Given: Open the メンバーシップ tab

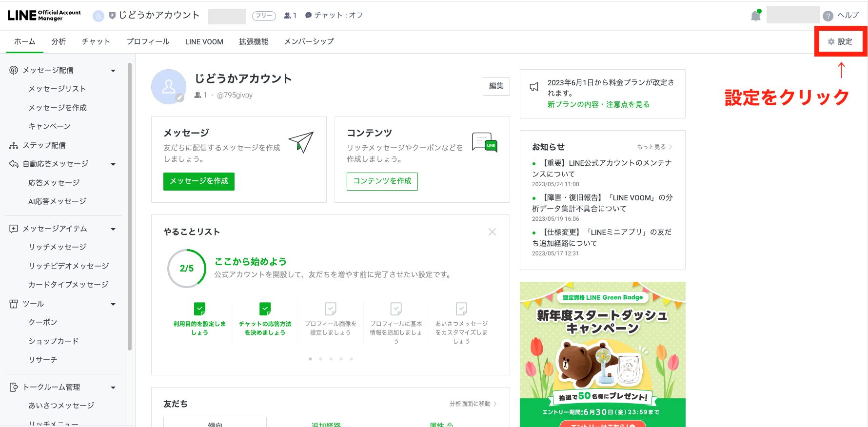Looking at the screenshot, I should pos(309,41).
